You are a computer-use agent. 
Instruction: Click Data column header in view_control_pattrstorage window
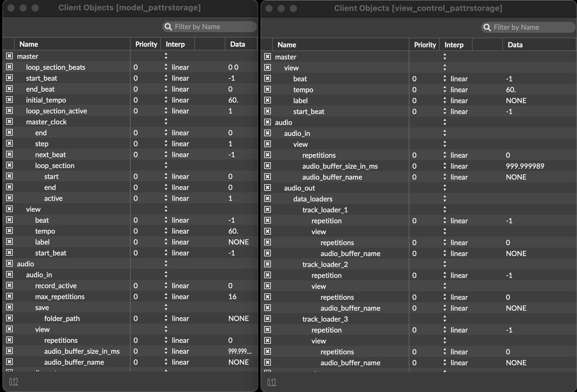click(539, 45)
